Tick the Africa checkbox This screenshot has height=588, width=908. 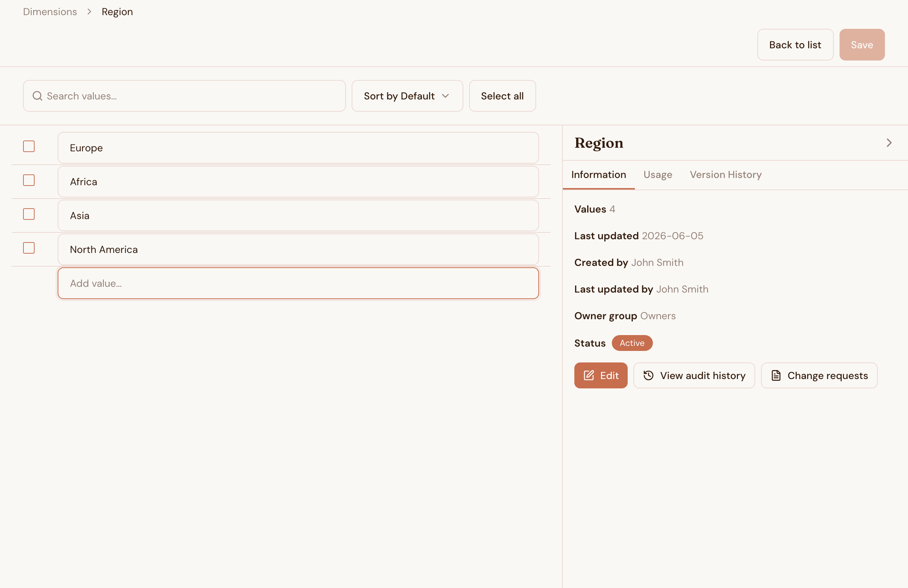(29, 180)
